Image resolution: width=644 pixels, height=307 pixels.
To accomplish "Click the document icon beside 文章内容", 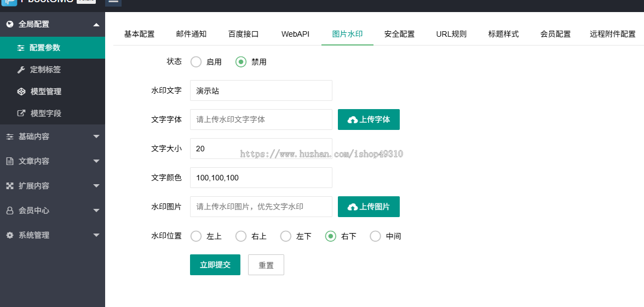I will [x=10, y=161].
